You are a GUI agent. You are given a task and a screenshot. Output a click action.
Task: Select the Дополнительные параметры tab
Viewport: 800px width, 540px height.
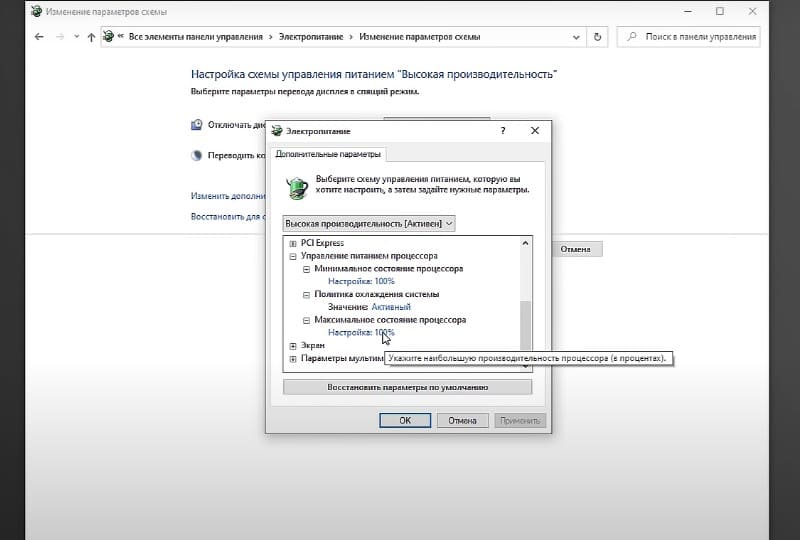coord(328,155)
